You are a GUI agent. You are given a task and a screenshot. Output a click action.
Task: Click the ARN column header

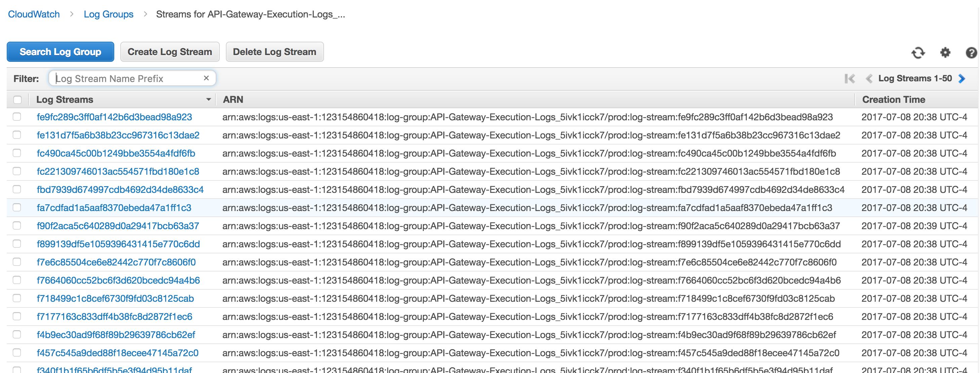(233, 99)
